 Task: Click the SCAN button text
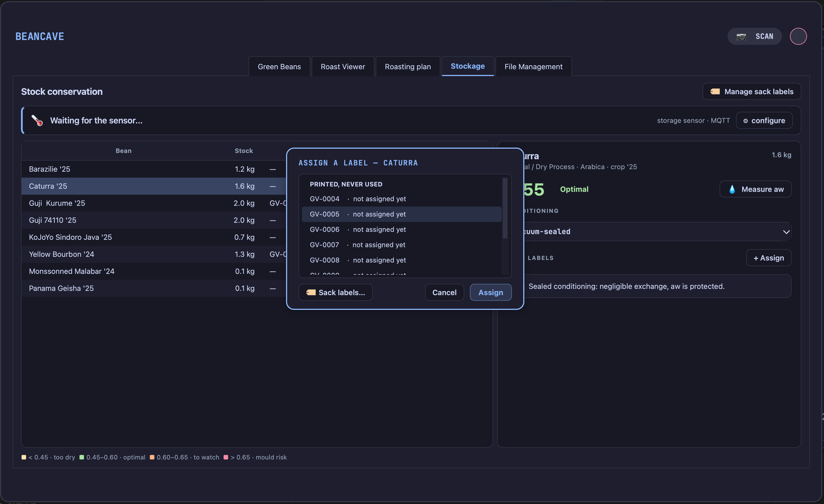(764, 36)
